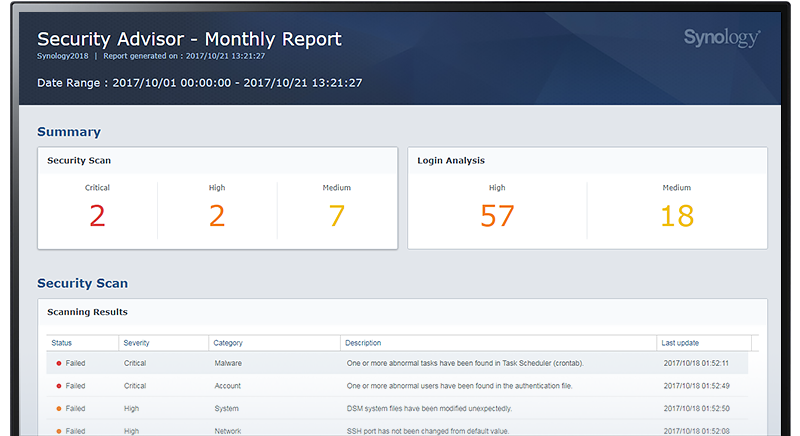The height and width of the screenshot is (436, 800).
Task: Click the Synology logo in the header
Action: coord(722,38)
